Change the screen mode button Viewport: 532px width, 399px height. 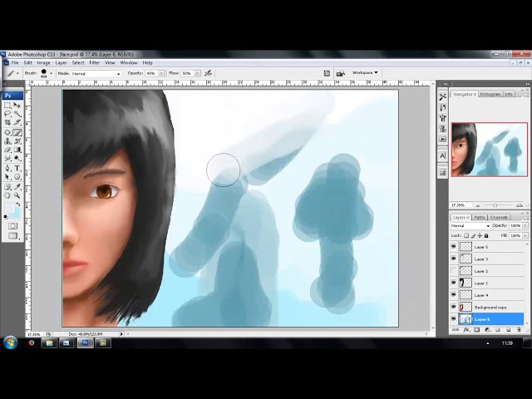coord(13,236)
